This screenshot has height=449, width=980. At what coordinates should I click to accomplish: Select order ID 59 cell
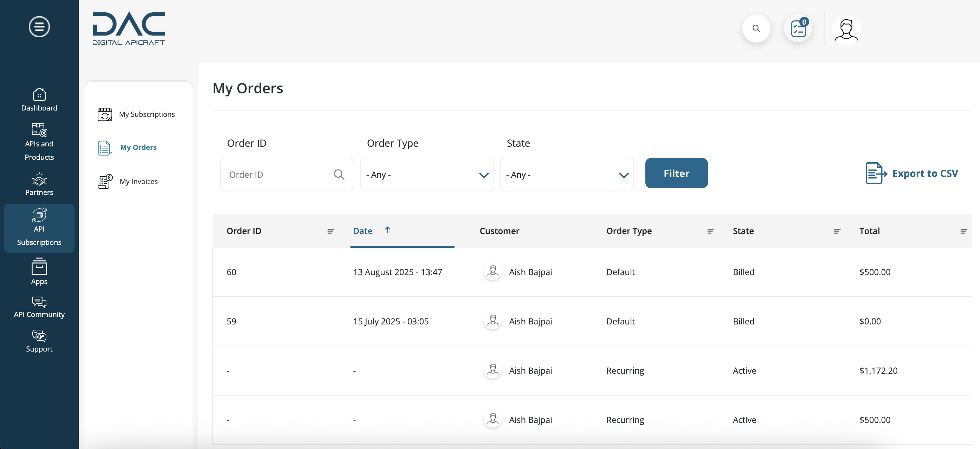(231, 321)
